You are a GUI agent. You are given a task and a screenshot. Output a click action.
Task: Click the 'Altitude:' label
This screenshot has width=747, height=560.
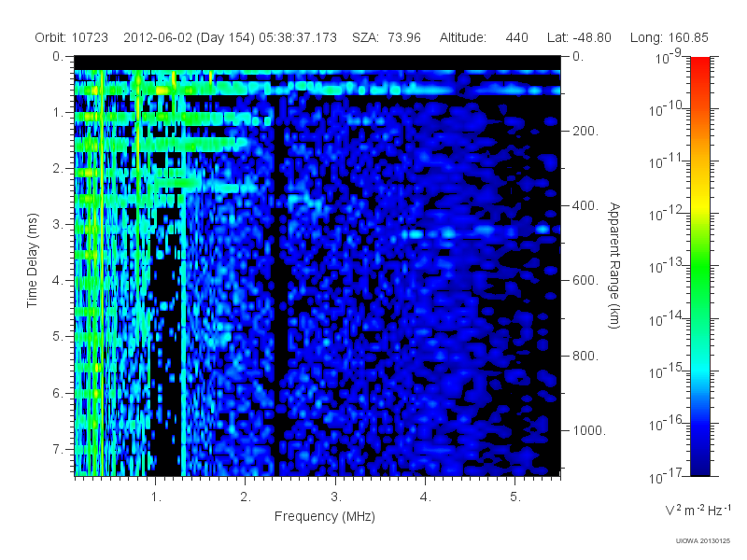pyautogui.click(x=463, y=37)
